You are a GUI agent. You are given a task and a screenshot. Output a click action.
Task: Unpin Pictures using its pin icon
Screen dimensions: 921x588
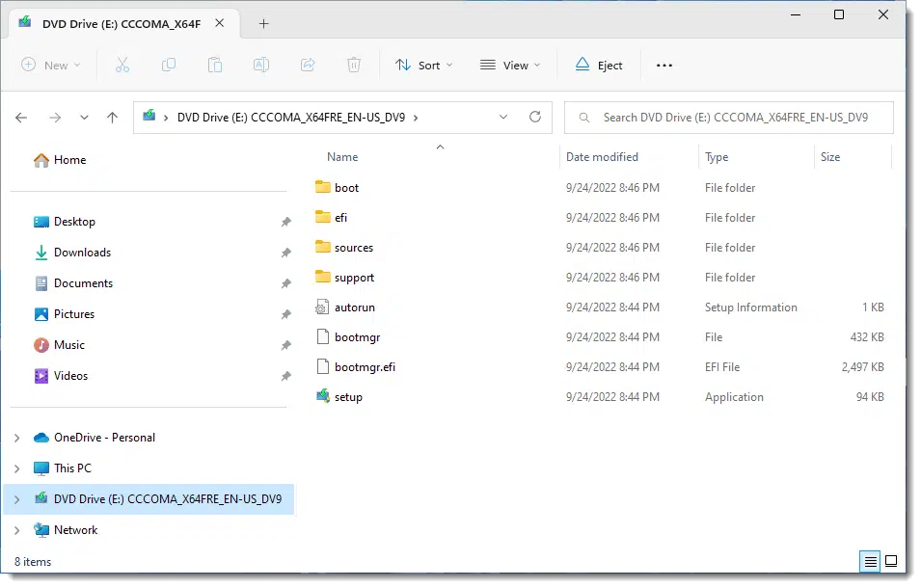286,314
